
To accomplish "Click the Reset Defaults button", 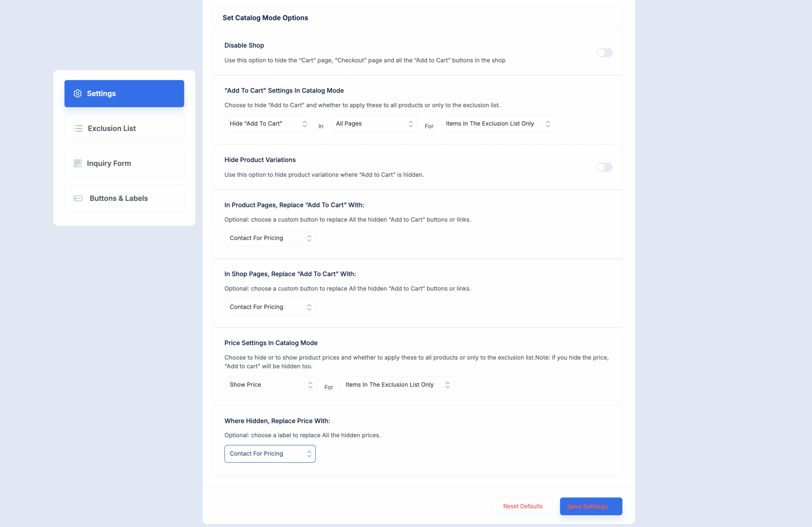I will coord(522,506).
